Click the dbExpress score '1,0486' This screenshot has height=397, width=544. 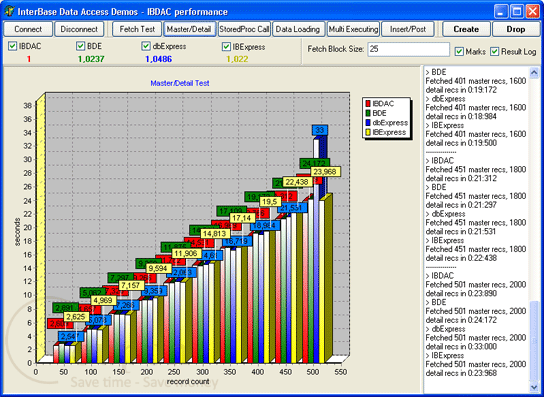(x=159, y=59)
